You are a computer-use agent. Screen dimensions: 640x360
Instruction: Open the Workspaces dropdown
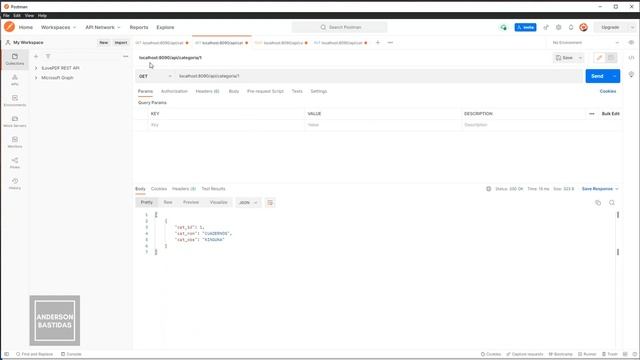(x=58, y=27)
